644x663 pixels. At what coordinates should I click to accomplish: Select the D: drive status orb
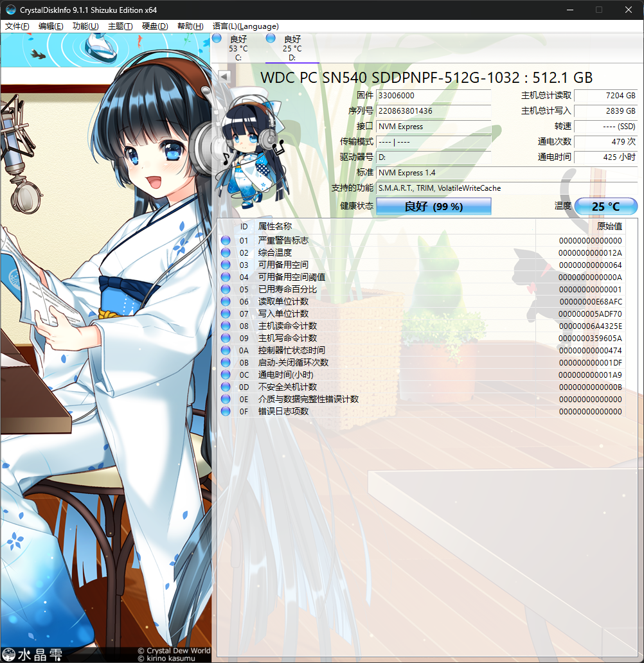[271, 39]
